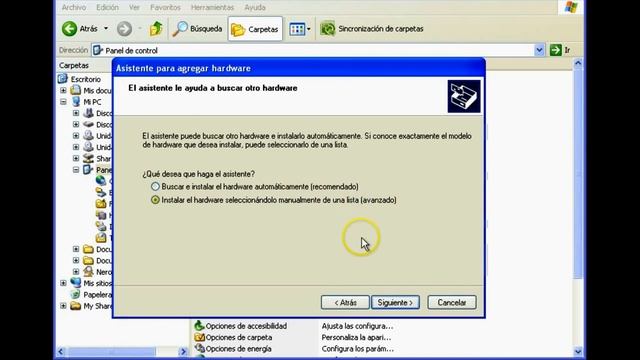This screenshot has width=640, height=360.
Task: Click the folder pane horizontal scrollbar thumb
Action: pos(111,351)
